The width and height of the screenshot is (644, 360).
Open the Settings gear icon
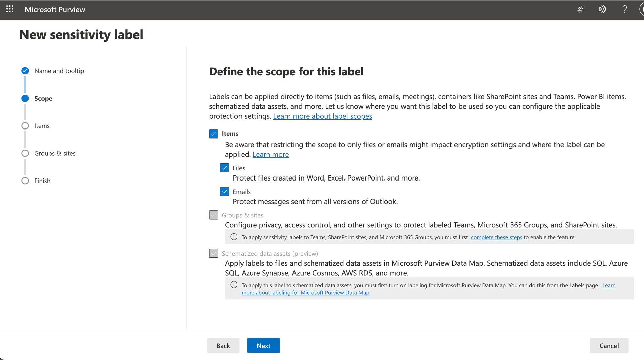coord(603,9)
